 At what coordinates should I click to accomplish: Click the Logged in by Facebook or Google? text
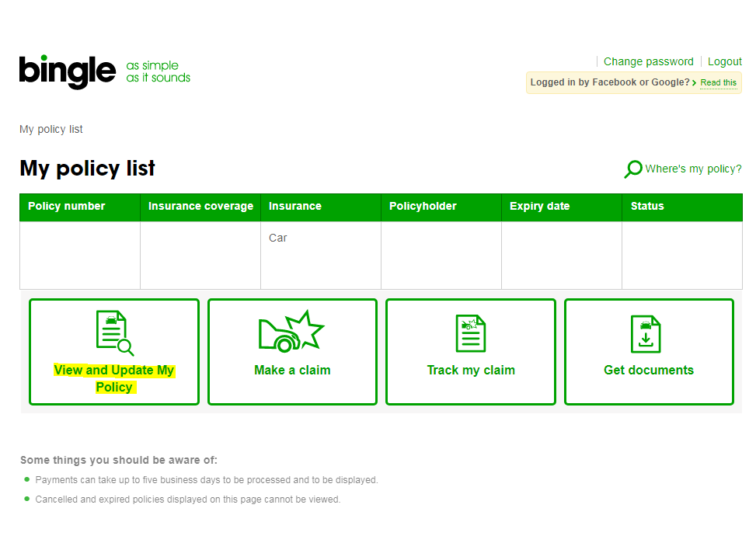pyautogui.click(x=610, y=82)
